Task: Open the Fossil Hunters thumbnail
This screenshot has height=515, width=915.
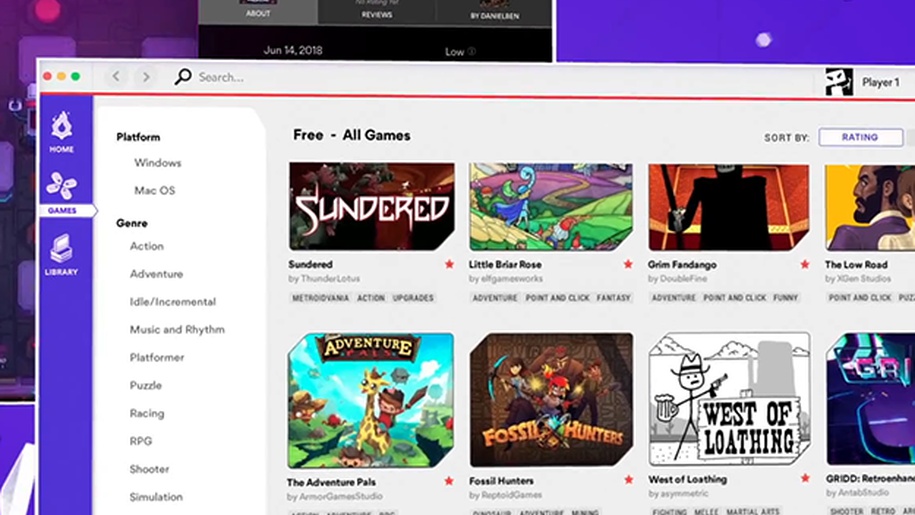Action: (551, 400)
